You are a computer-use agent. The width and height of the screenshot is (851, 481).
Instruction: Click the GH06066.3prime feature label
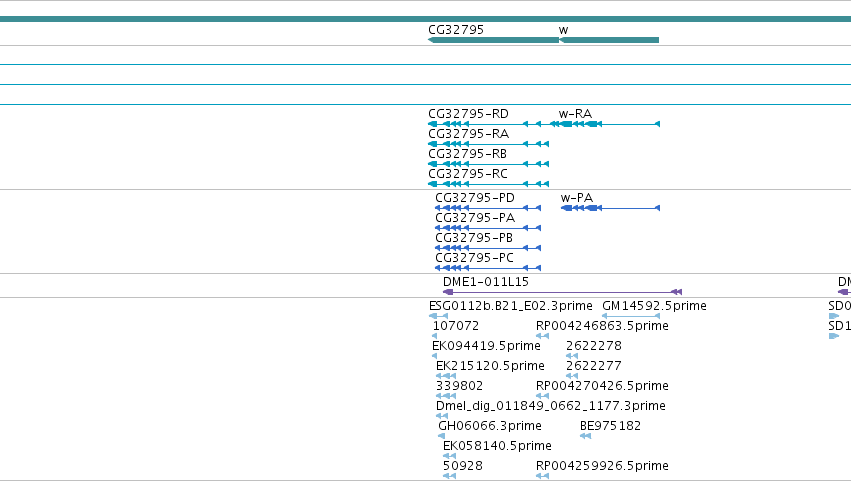tap(490, 426)
